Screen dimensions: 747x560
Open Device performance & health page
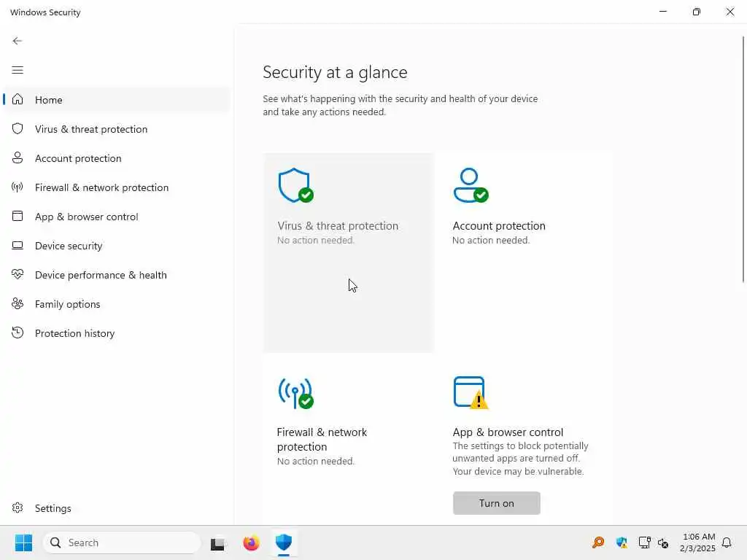(117, 275)
